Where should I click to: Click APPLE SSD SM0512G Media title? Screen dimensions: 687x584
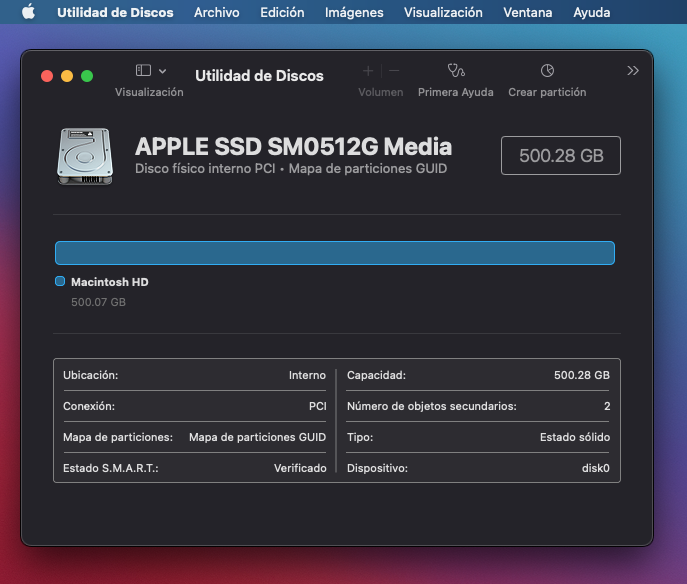coord(294,146)
